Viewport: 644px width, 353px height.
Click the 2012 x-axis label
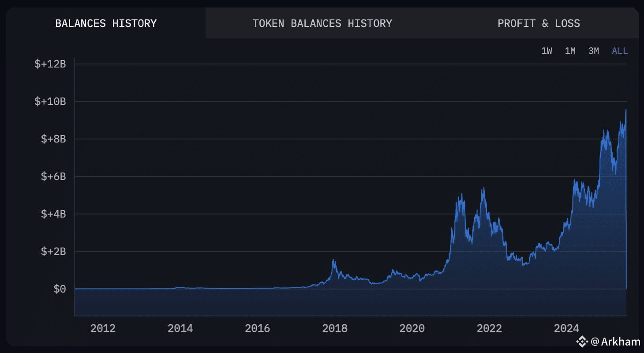tap(103, 328)
